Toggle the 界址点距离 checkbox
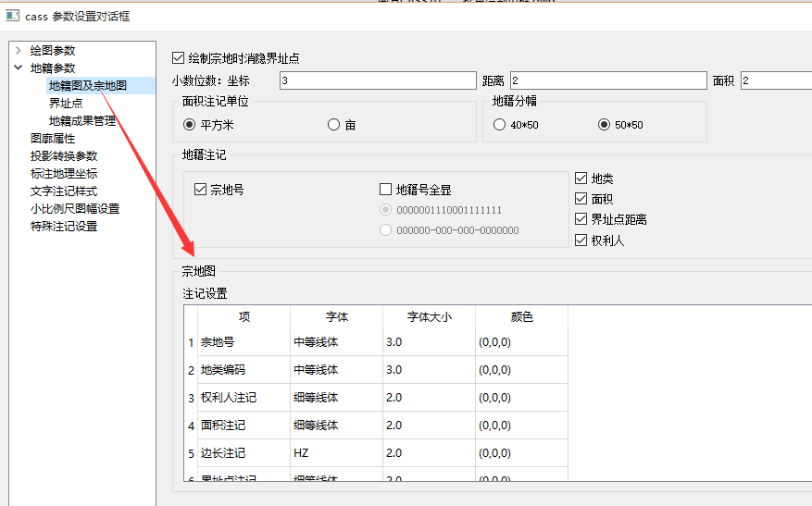This screenshot has height=506, width=812. (581, 220)
